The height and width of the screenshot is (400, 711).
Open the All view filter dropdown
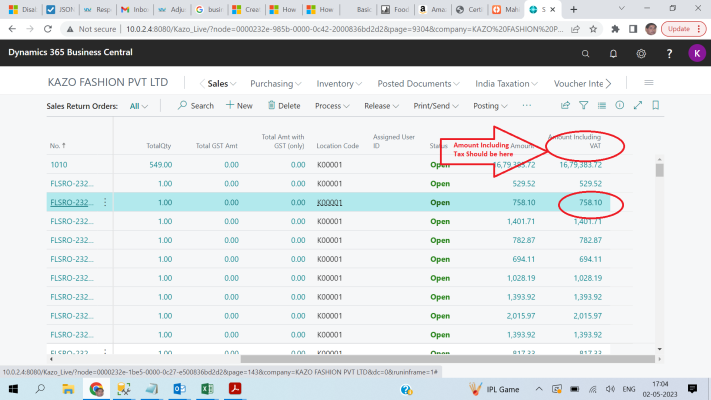(138, 106)
